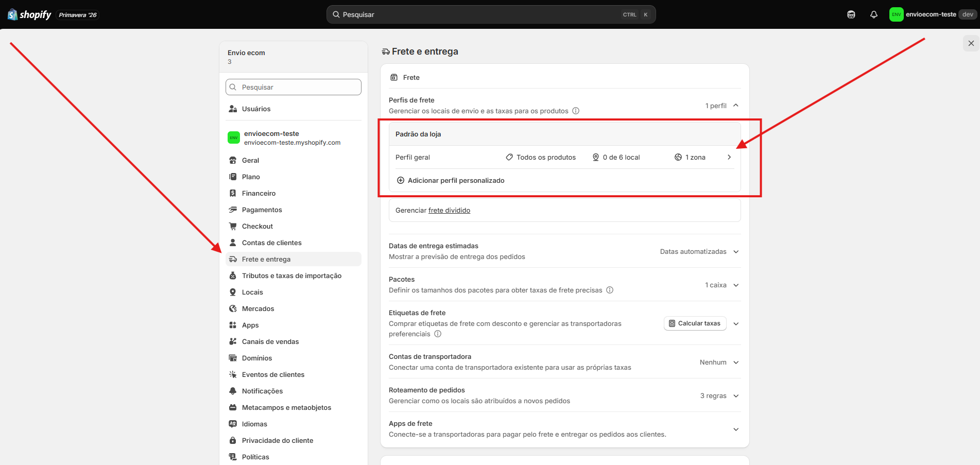980x465 pixels.
Task: Click info icon beside shipping profiles description
Action: coord(576,111)
